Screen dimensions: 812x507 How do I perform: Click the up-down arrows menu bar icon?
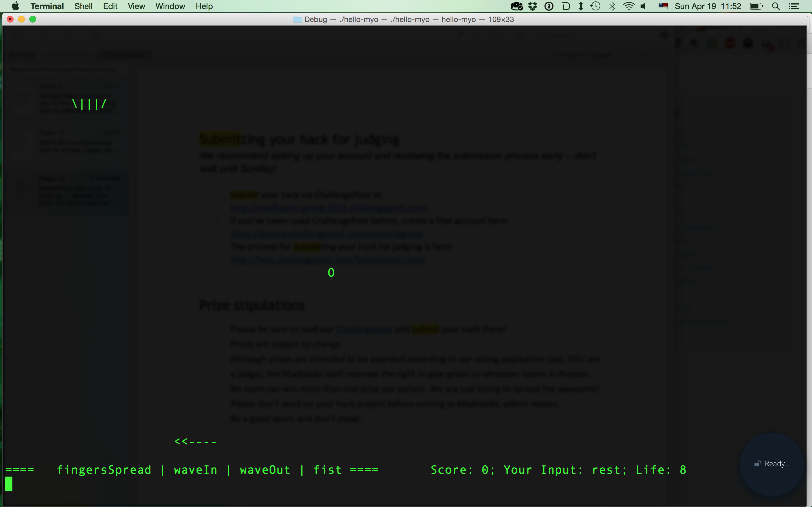pyautogui.click(x=581, y=6)
